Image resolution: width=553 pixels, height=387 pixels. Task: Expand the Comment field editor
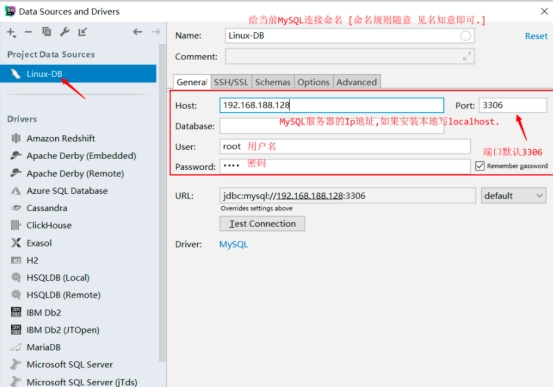[x=467, y=56]
